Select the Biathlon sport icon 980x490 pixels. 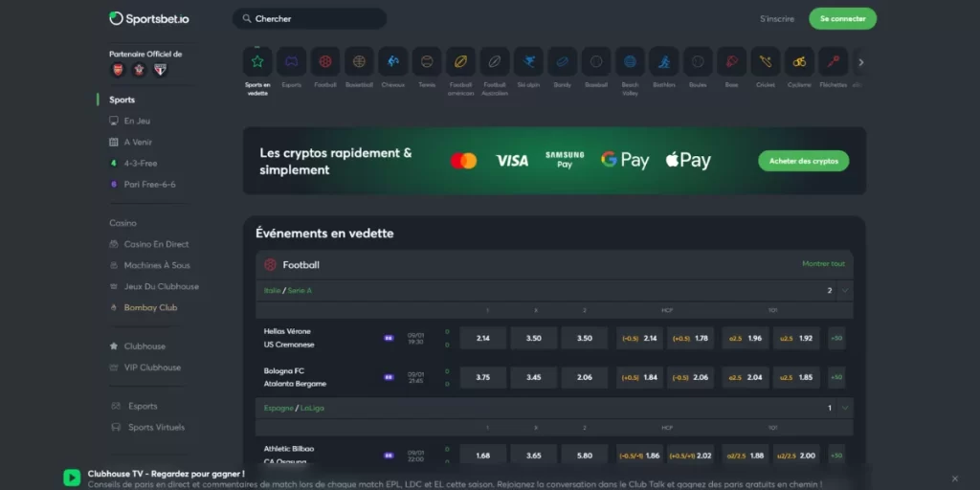click(x=664, y=61)
